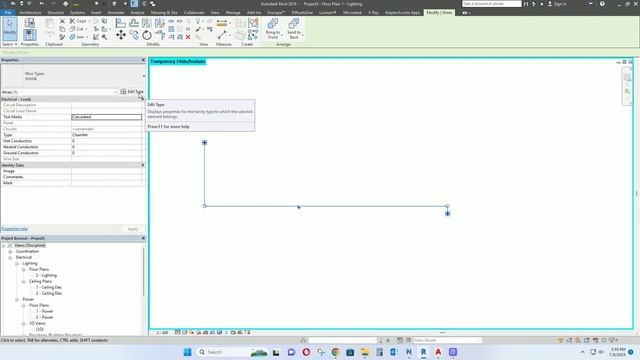Screen dimensions: 640x360
Task: Click the Copy tool with chain icon
Action: [134, 36]
